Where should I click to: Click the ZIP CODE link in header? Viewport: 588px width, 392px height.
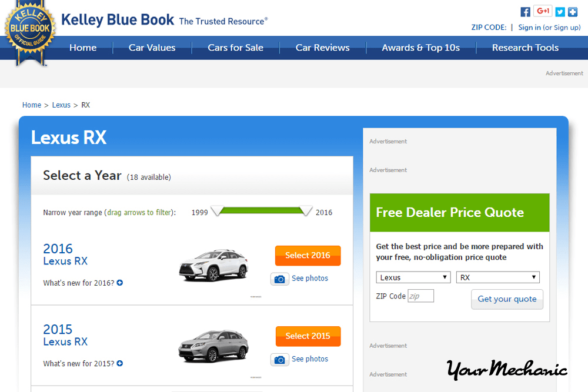(x=489, y=28)
